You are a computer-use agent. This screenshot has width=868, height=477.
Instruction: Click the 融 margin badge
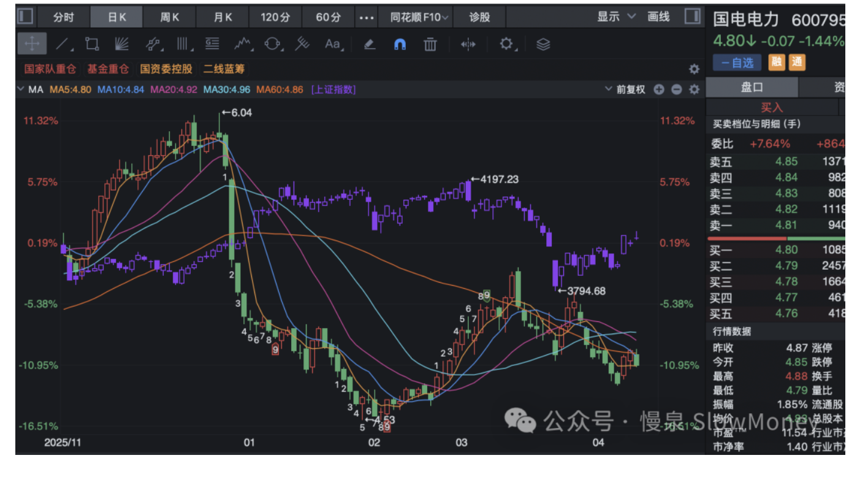click(x=777, y=63)
